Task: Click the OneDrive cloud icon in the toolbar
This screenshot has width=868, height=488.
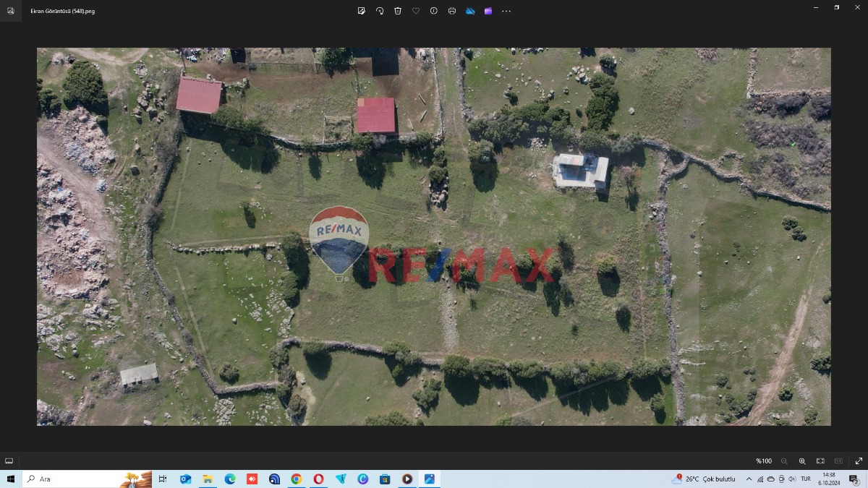Action: tap(470, 11)
